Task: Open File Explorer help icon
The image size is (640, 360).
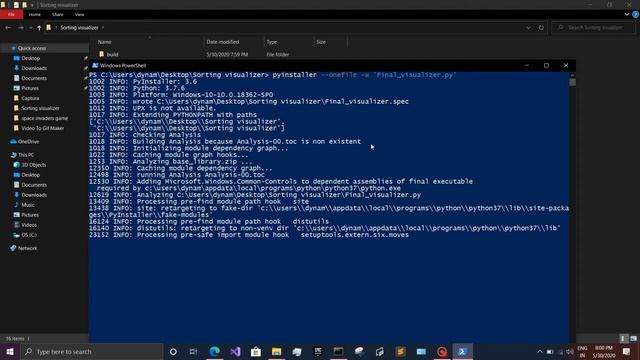Action: (x=635, y=14)
